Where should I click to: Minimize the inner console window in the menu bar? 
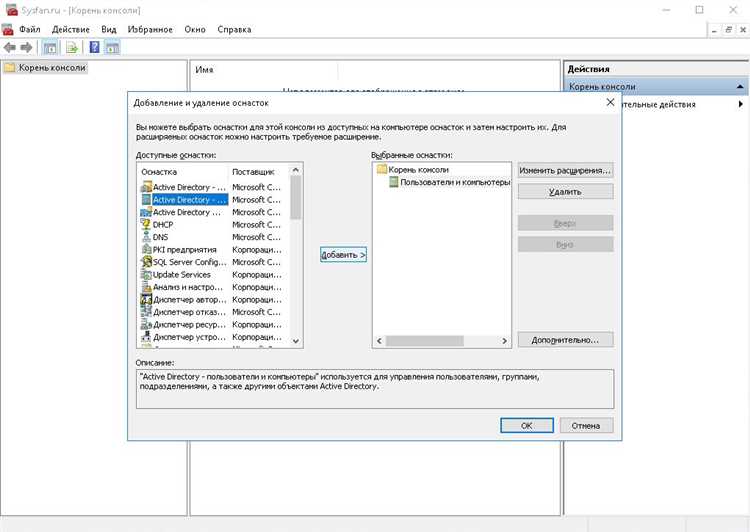coord(713,30)
